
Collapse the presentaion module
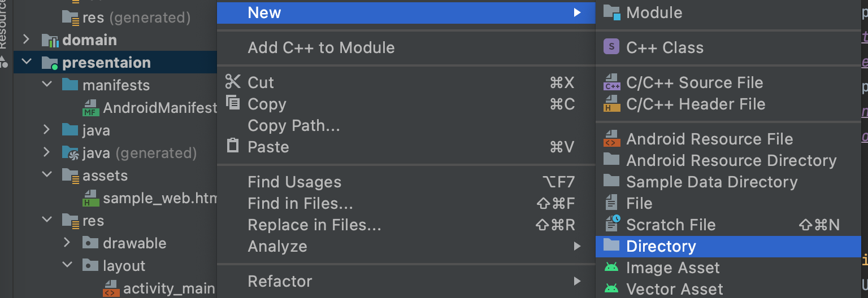[26, 62]
